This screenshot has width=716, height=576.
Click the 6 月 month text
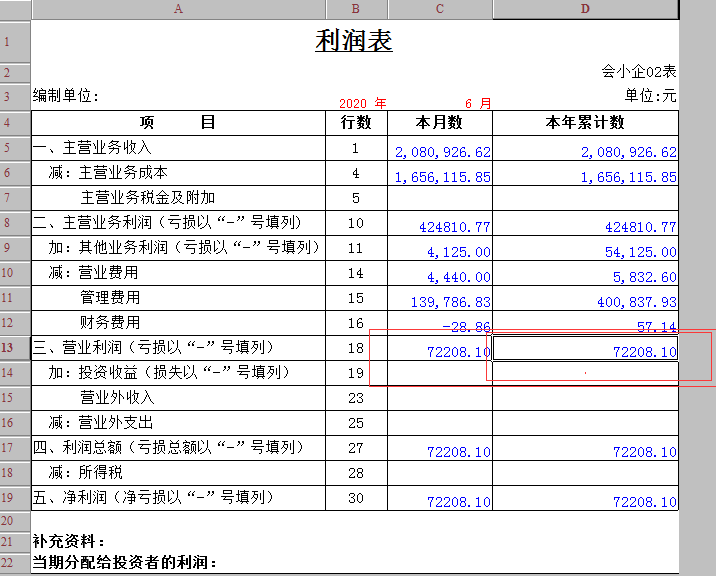[478, 103]
